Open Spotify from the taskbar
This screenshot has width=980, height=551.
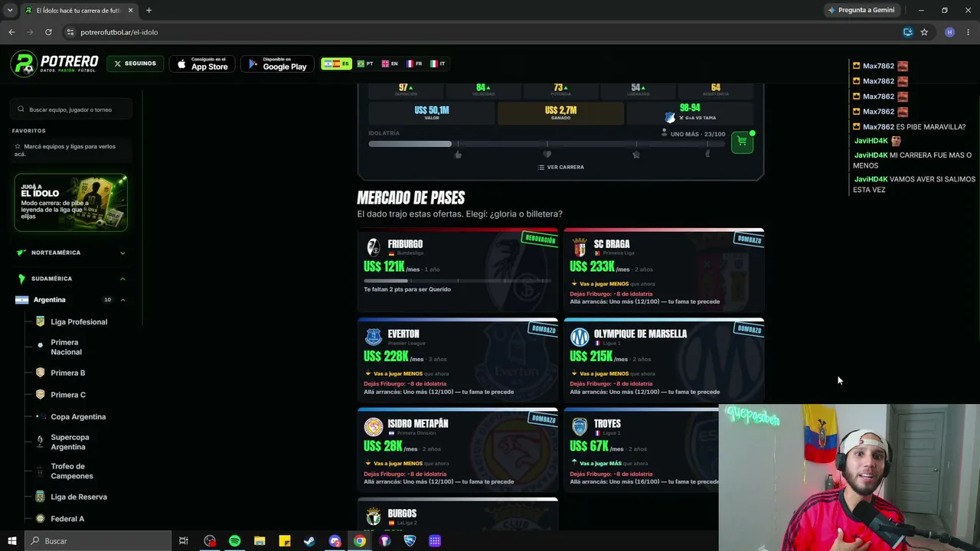pos(234,541)
